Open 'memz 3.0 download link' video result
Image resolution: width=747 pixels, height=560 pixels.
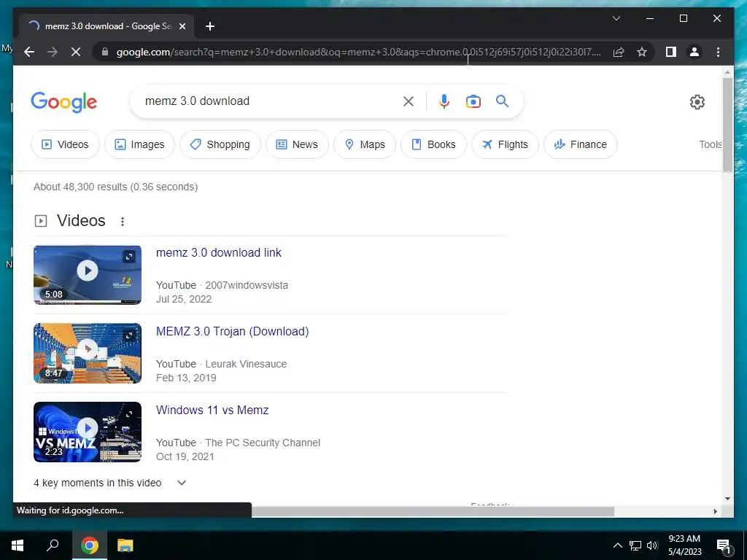coord(219,252)
